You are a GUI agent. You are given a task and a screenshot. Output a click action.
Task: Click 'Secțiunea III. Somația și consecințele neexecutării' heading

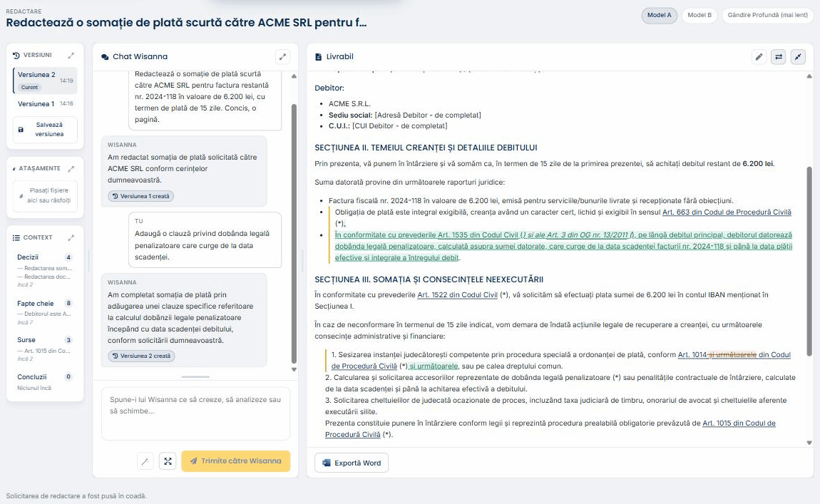pos(429,279)
